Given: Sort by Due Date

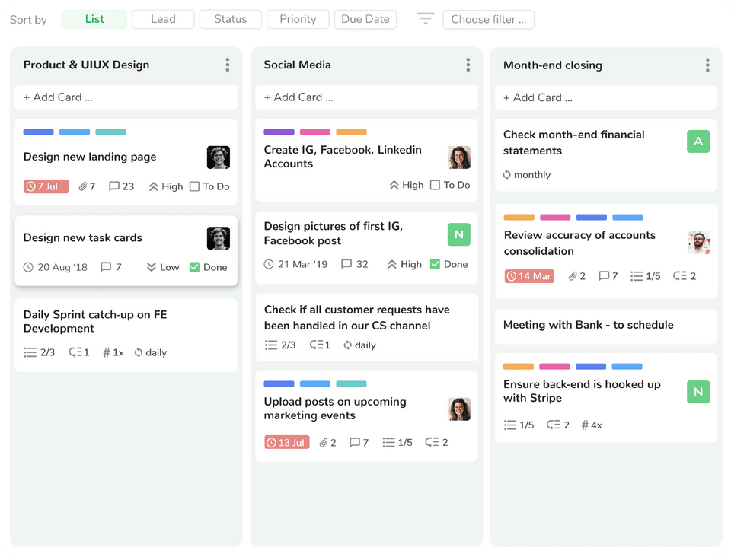Looking at the screenshot, I should pyautogui.click(x=365, y=19).
